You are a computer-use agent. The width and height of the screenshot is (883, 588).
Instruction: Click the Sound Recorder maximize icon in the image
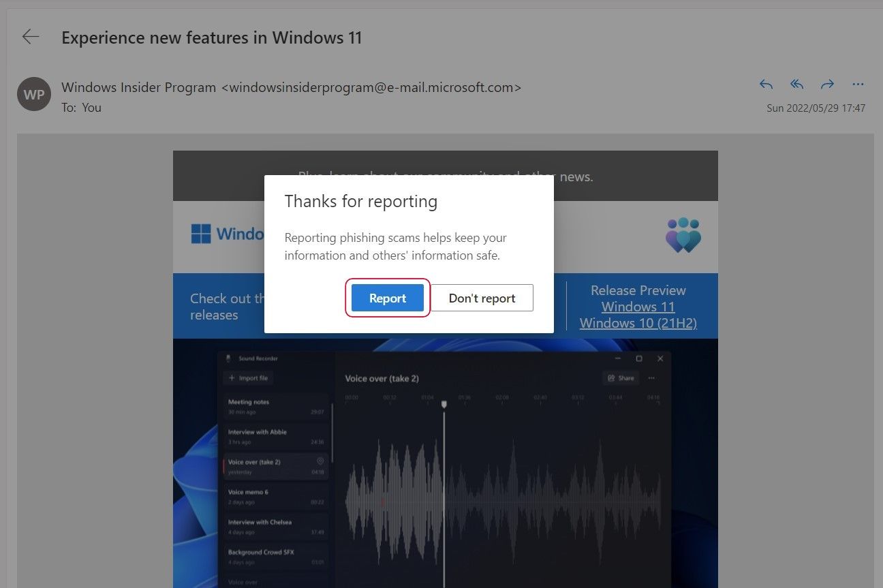[x=639, y=358]
